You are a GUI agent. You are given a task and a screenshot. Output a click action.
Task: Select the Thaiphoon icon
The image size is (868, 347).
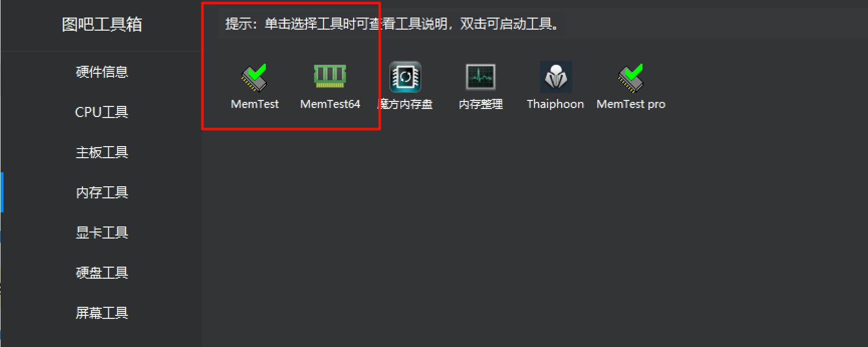(556, 77)
